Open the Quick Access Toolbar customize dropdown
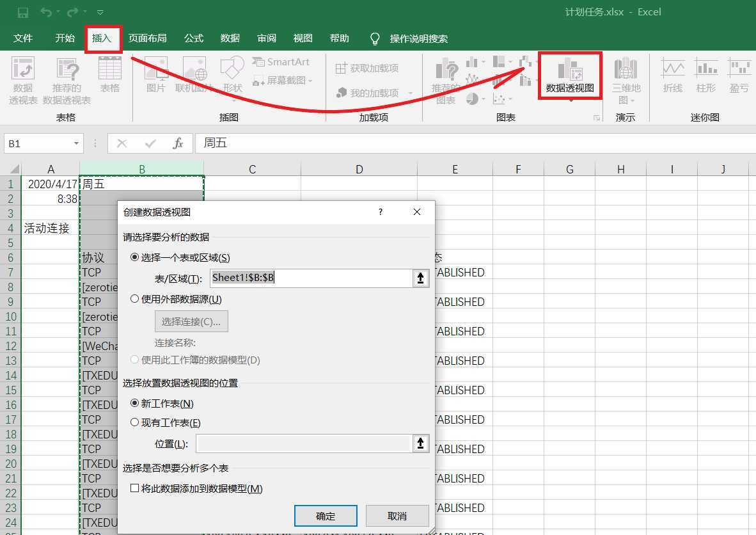The image size is (756, 535). [100, 12]
